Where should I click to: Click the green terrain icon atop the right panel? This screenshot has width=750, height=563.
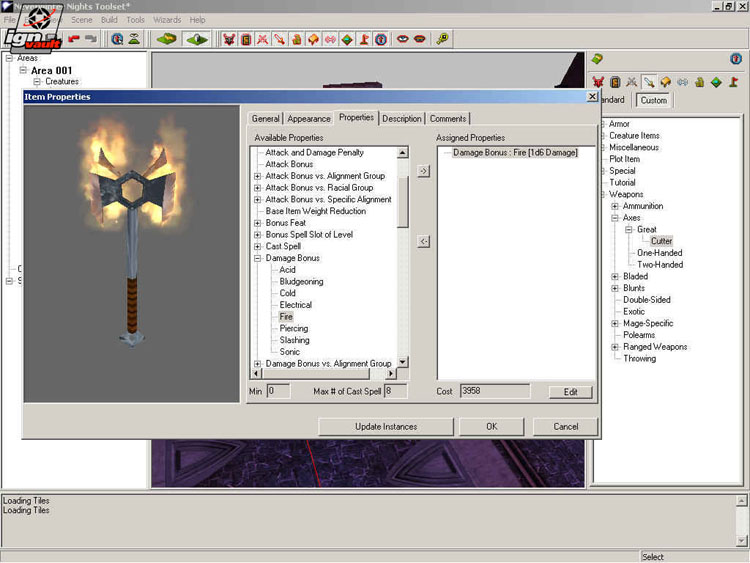[x=597, y=59]
